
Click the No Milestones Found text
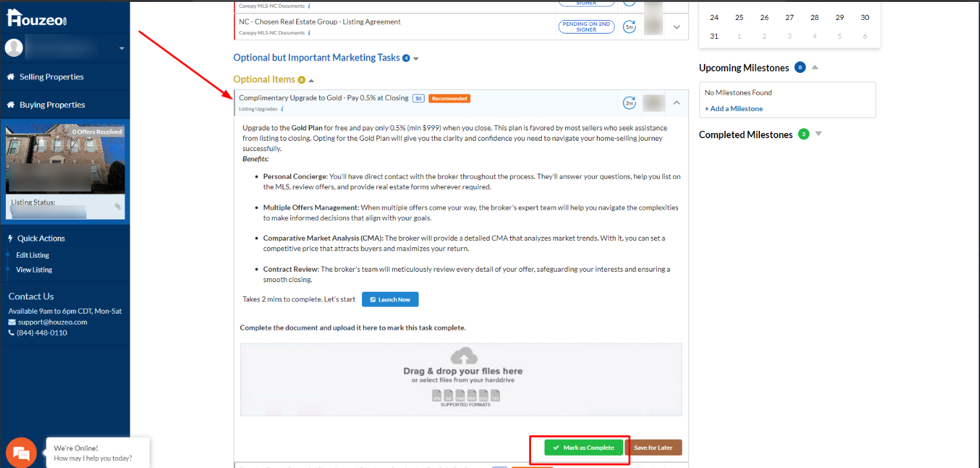click(738, 93)
